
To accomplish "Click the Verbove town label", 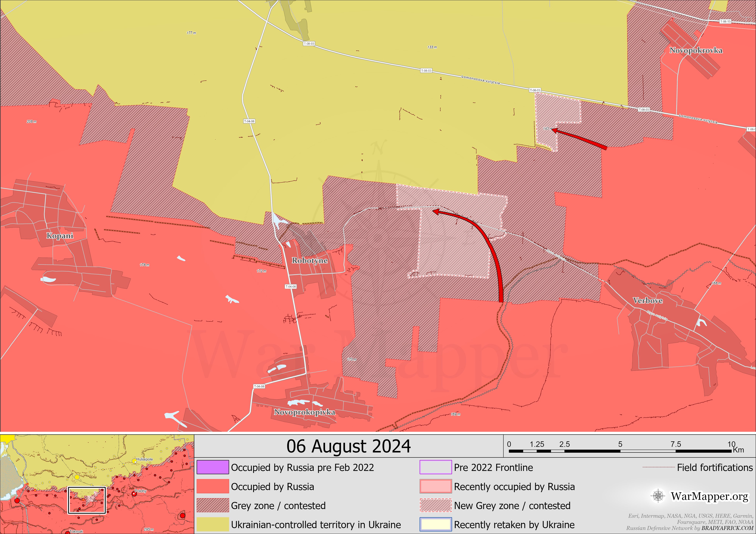I will pos(648,301).
